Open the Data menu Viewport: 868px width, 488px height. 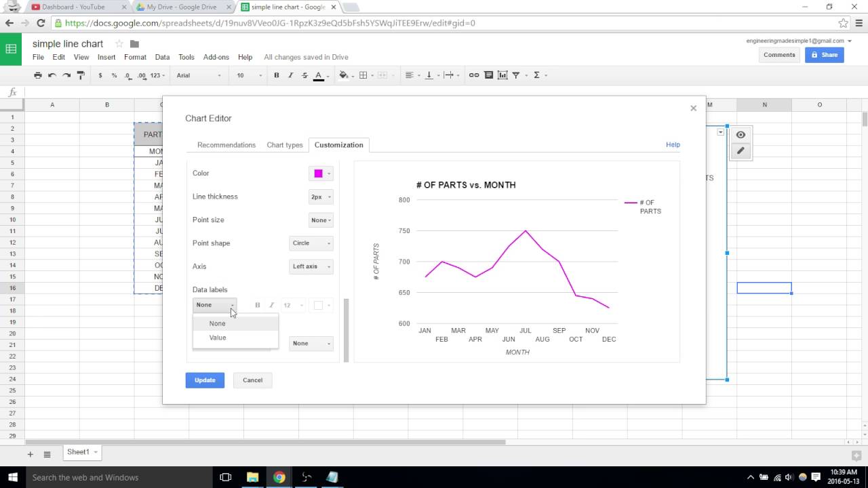162,57
